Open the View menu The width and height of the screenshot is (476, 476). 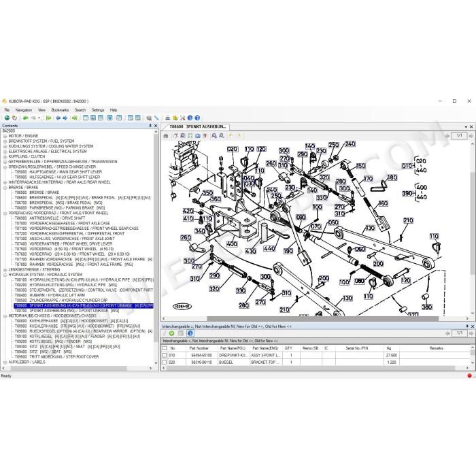point(42,110)
